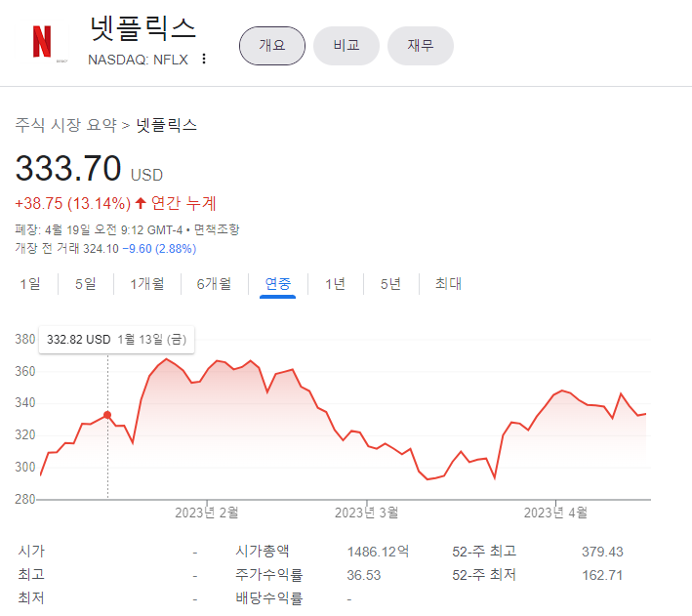Click the +38.75 (13.14%) change text
Viewport: 692px width, 616px height.
click(73, 204)
